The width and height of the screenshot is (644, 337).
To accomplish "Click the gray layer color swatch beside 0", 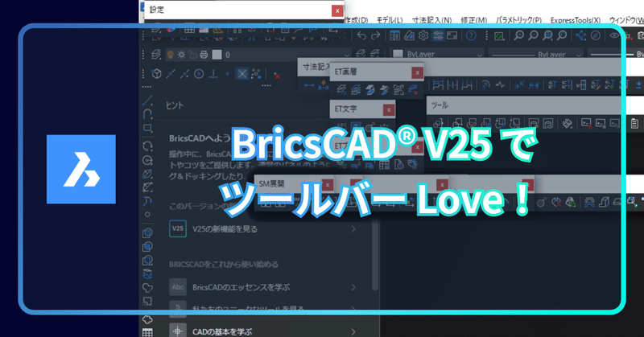I will coord(217,55).
